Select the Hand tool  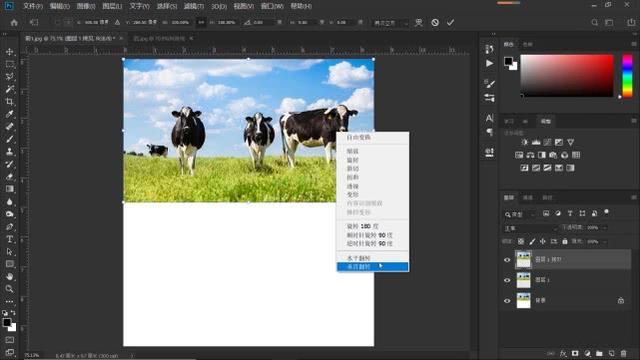click(10, 276)
